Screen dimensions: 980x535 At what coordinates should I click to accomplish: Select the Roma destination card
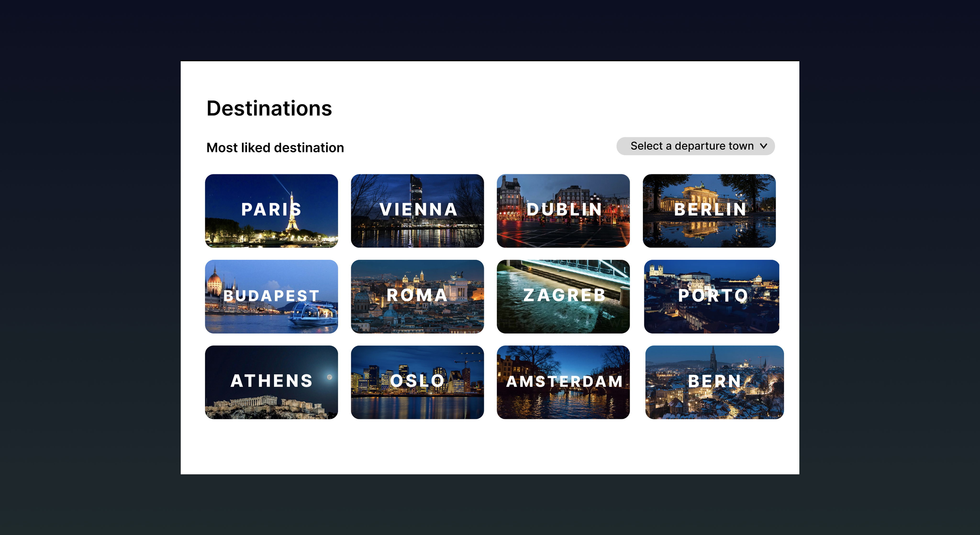click(x=417, y=296)
